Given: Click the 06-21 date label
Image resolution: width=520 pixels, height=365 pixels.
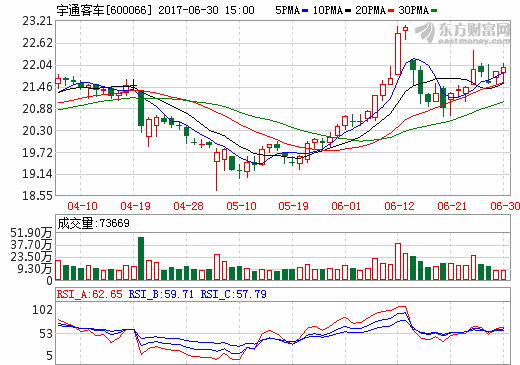Looking at the screenshot, I should point(452,206).
